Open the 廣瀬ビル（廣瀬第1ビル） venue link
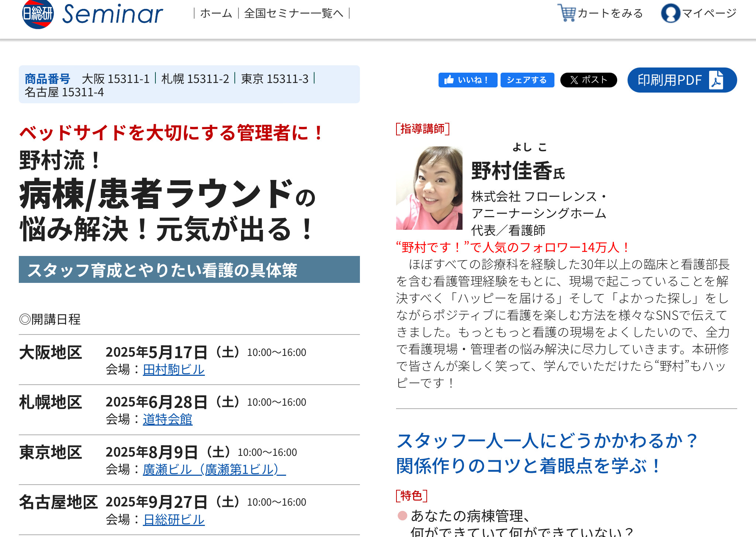Screen dimensions: 756x537 point(214,470)
